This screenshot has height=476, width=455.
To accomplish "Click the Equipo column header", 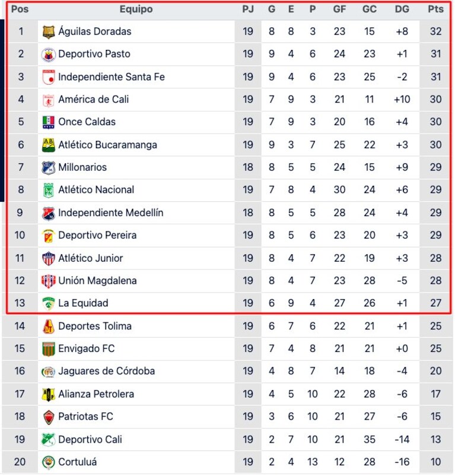I will [136, 9].
